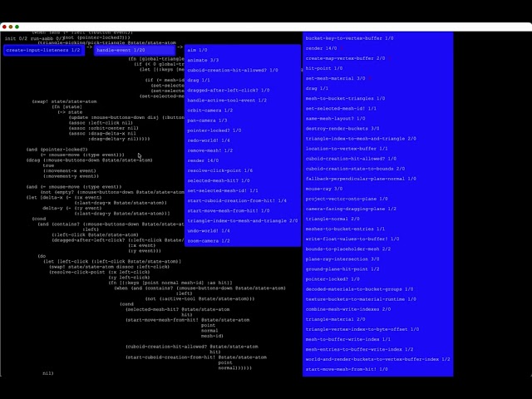The width and height of the screenshot is (532, 399).
Task: Select destroy-render-buckets 3/0 entry
Action: point(342,129)
